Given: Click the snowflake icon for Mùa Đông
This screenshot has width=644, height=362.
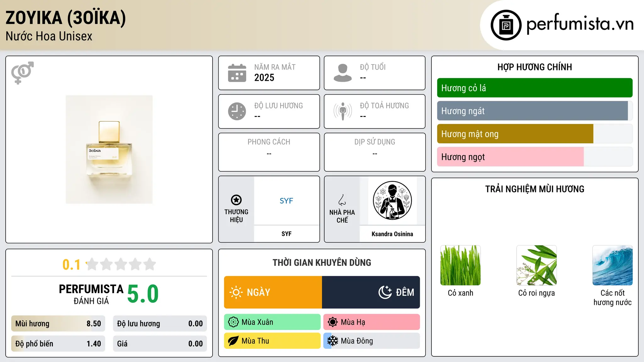Looking at the screenshot, I should click(333, 341).
